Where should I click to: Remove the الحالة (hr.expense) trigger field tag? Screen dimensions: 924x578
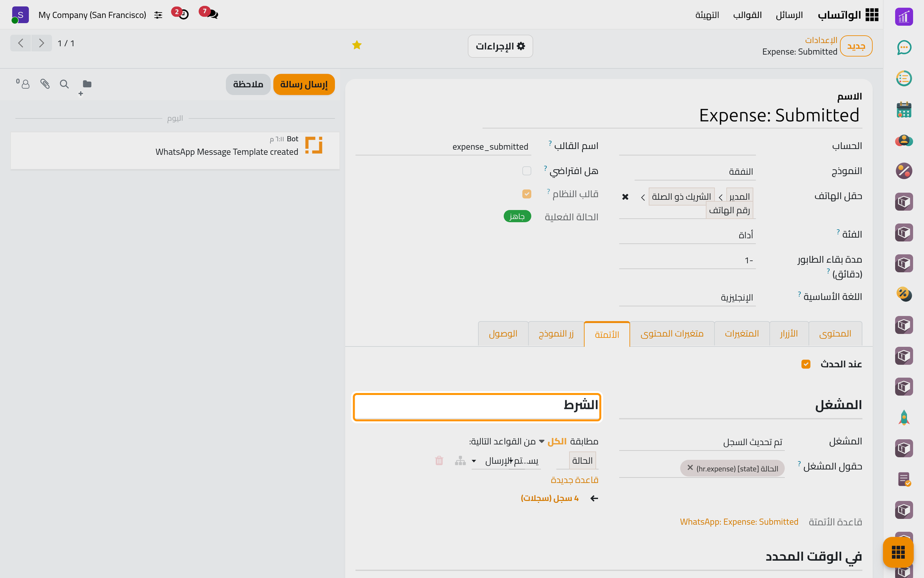(690, 468)
